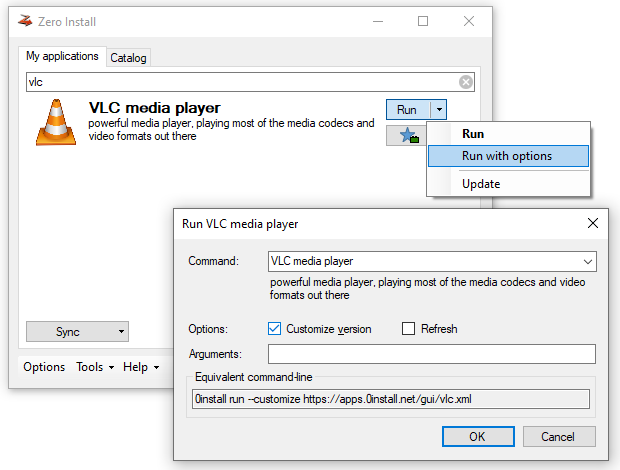Maximize the Zero Install window
620x470 pixels.
[423, 21]
